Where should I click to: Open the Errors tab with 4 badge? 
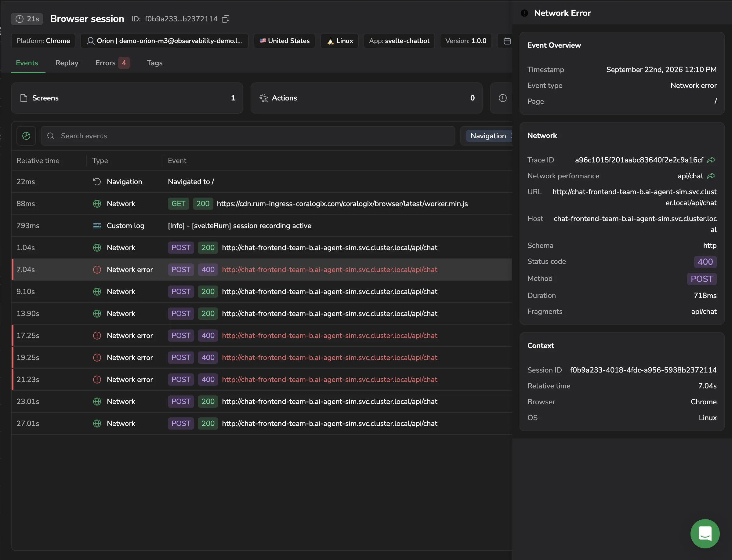[x=112, y=63]
